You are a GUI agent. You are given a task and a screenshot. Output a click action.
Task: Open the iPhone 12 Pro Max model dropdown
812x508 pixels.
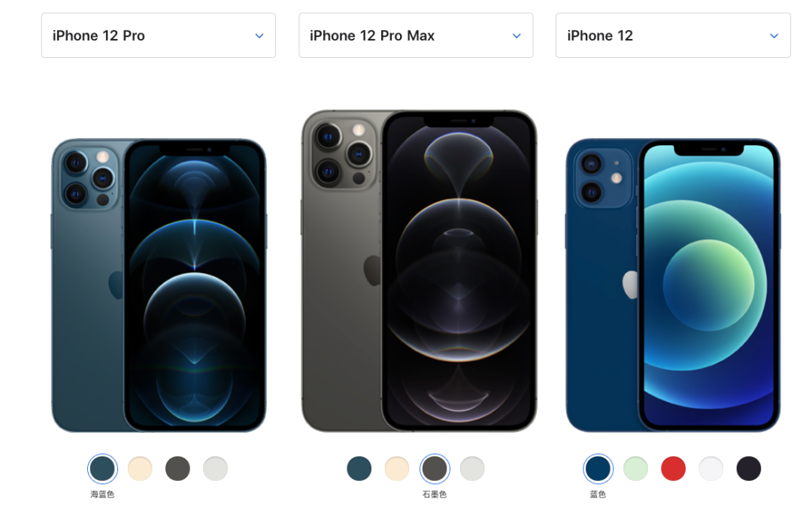(416, 36)
